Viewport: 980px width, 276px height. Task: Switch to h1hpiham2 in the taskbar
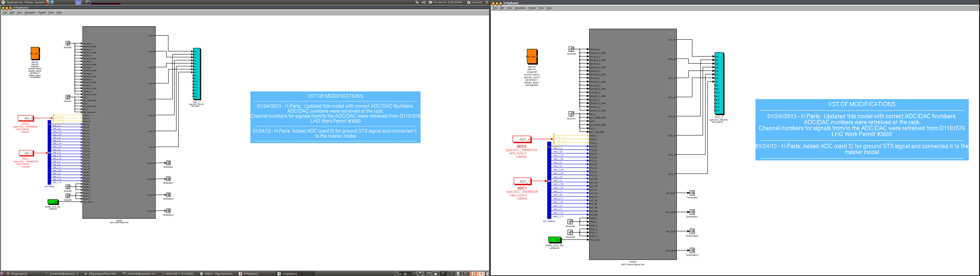coord(256,274)
